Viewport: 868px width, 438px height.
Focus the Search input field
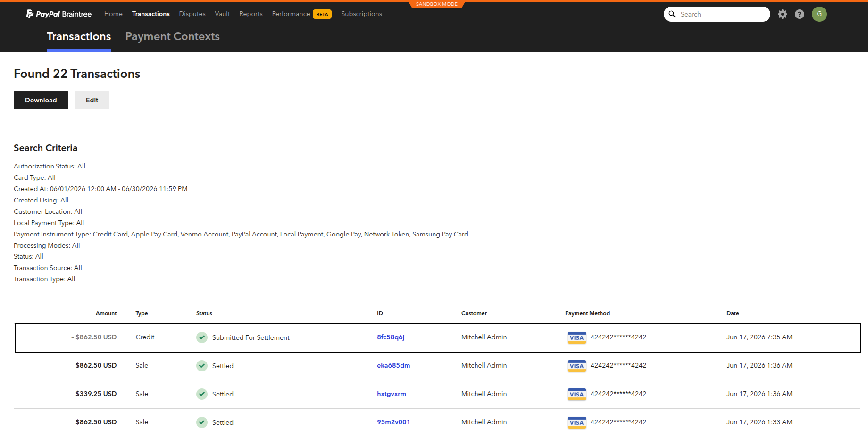(x=717, y=14)
